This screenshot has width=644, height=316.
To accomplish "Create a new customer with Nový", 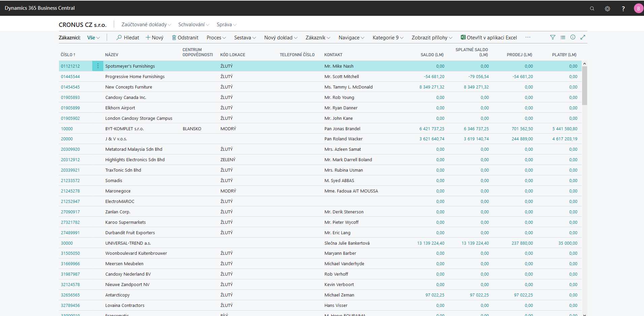I will (155, 38).
